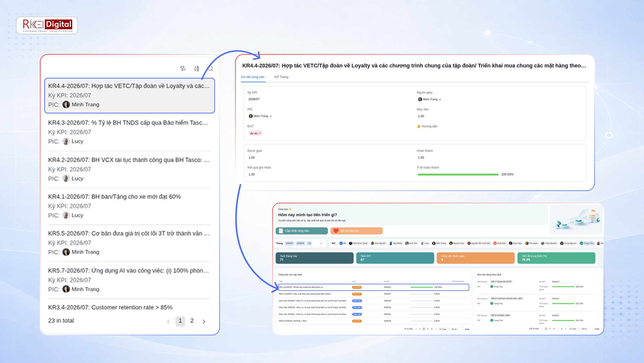
Task: Toggle the Trung Tran PIC filter
Action: (587, 243)
